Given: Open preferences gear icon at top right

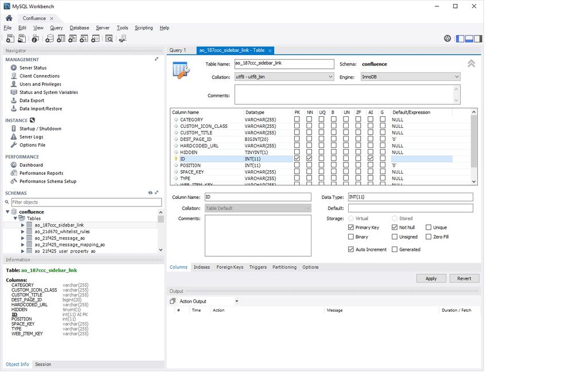Looking at the screenshot, I should click(447, 38).
